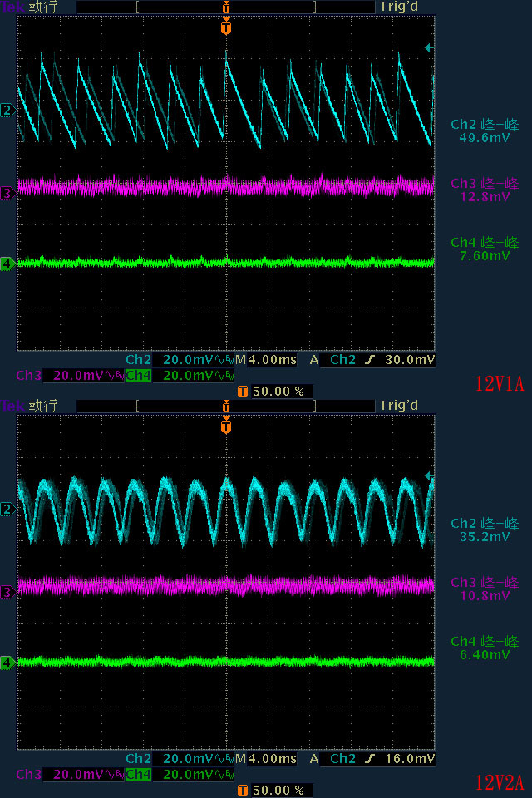Click the Ch2 ground marker in the 12V2A capture
532x798 pixels.
(x=7, y=509)
